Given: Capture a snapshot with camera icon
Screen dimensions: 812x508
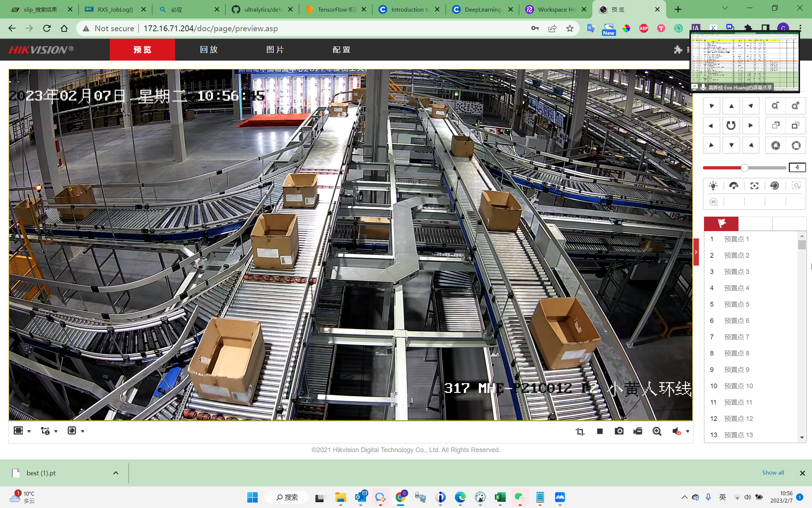Looking at the screenshot, I should pyautogui.click(x=619, y=431).
